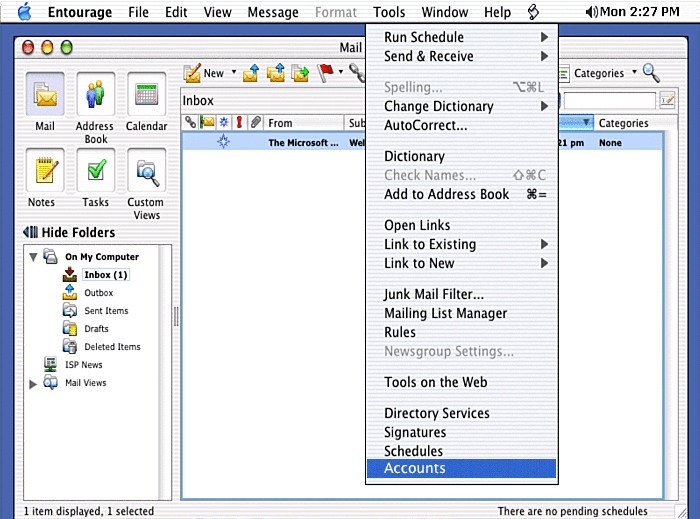Click the New message pencil icon
Screen dimensions: 700x519
192,73
